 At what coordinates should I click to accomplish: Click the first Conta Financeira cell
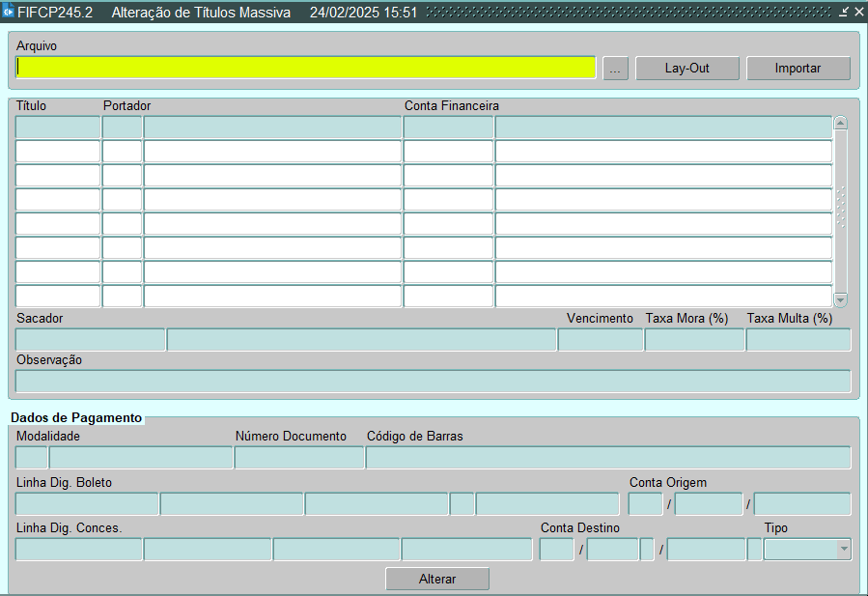448,128
